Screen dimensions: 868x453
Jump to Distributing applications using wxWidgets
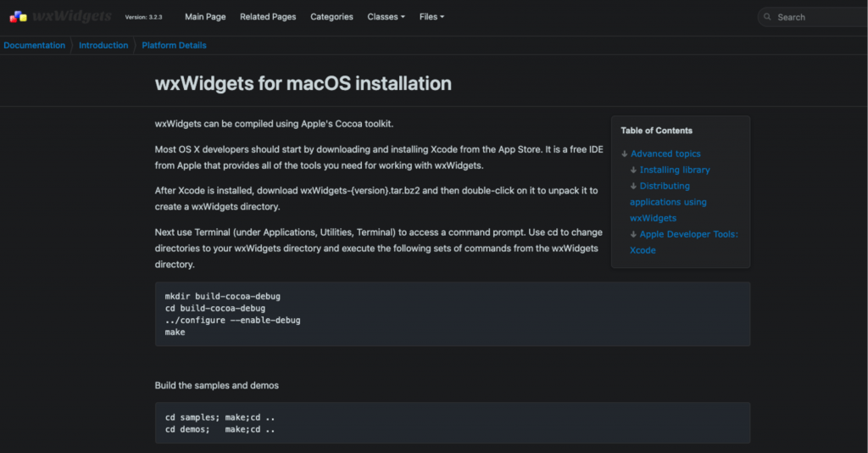pos(668,202)
